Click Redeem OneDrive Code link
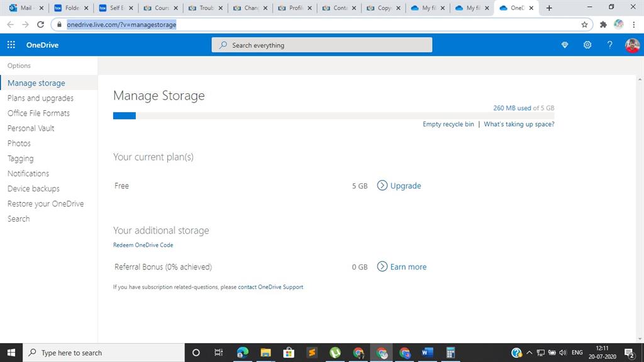This screenshot has height=362, width=644. coord(143,245)
